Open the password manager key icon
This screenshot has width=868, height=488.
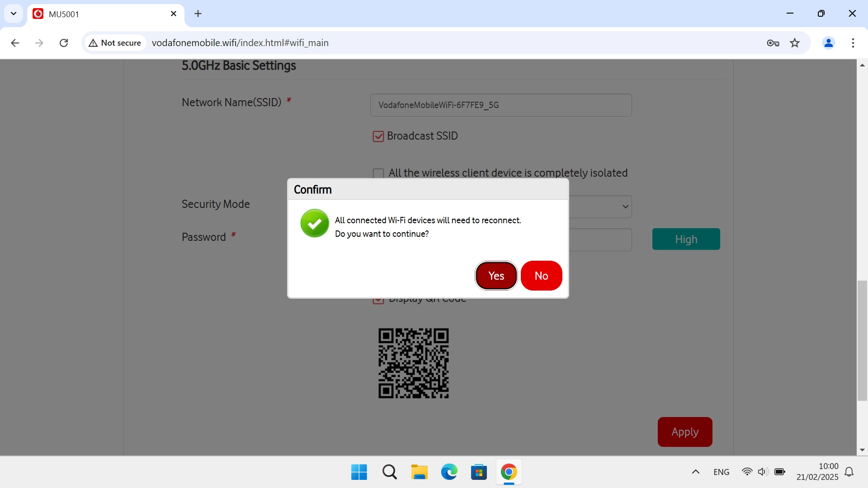(773, 43)
